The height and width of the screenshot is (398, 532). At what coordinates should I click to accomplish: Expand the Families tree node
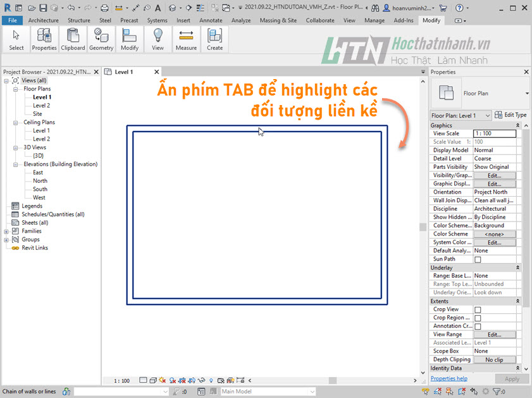6,232
